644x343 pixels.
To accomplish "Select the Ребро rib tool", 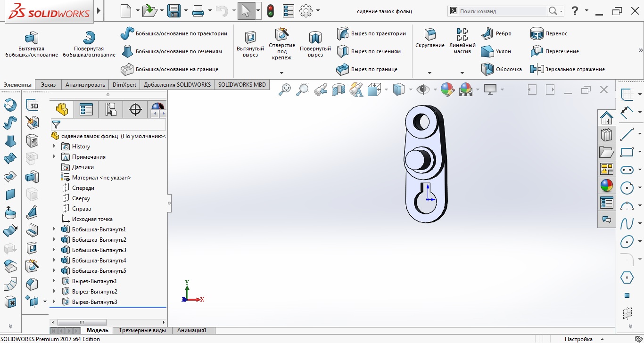I will click(496, 33).
